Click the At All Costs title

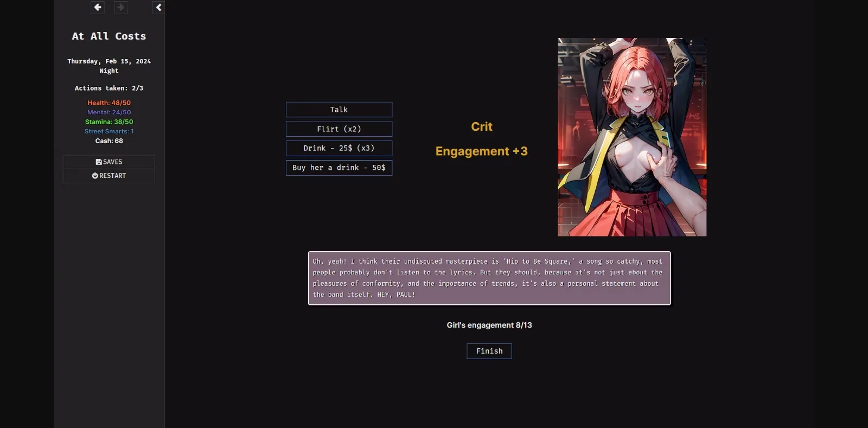109,36
